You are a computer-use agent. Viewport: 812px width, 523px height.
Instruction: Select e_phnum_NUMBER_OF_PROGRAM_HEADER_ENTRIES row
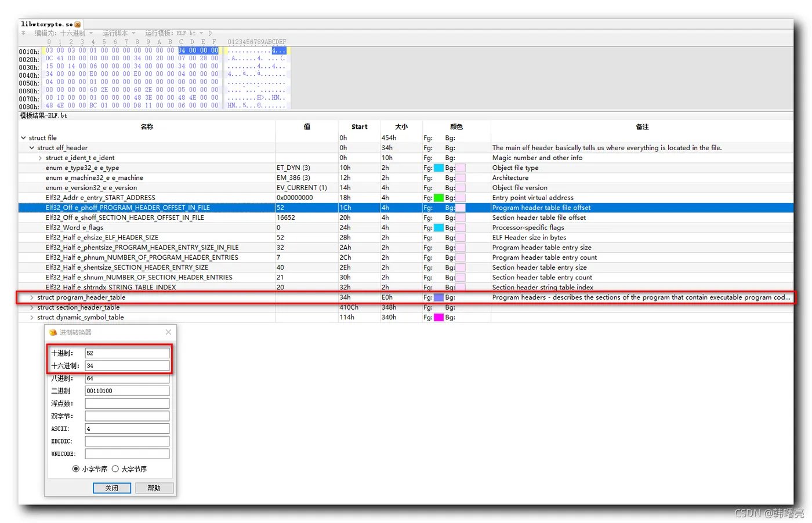click(x=406, y=257)
